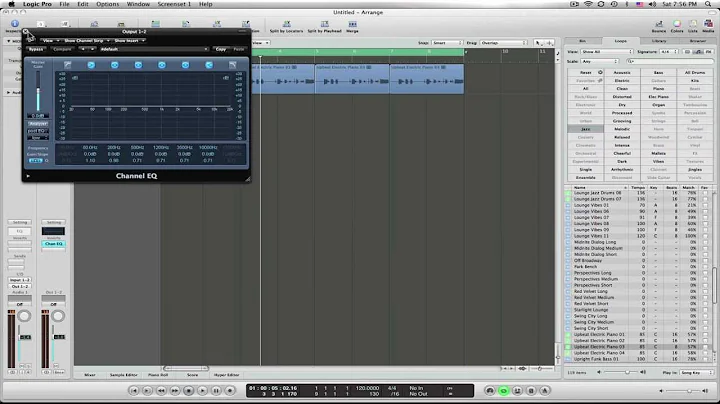
Task: Click the Split by Playhead toolbar icon
Action: tap(325, 24)
